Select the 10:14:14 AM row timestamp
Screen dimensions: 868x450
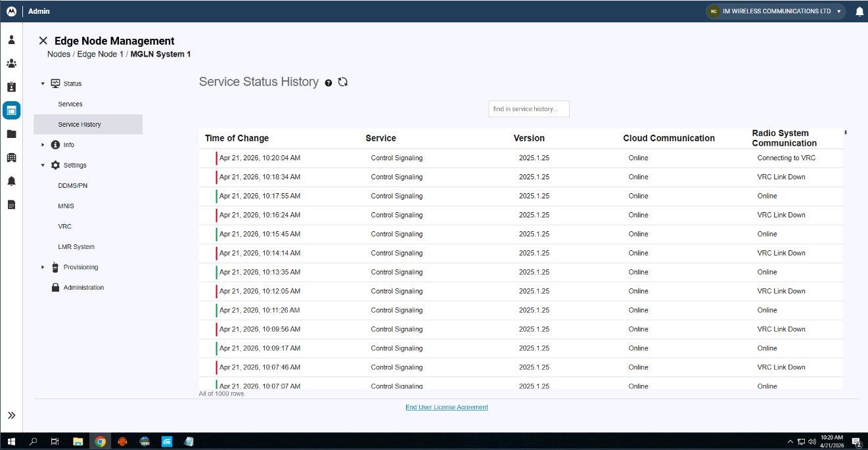pos(260,253)
